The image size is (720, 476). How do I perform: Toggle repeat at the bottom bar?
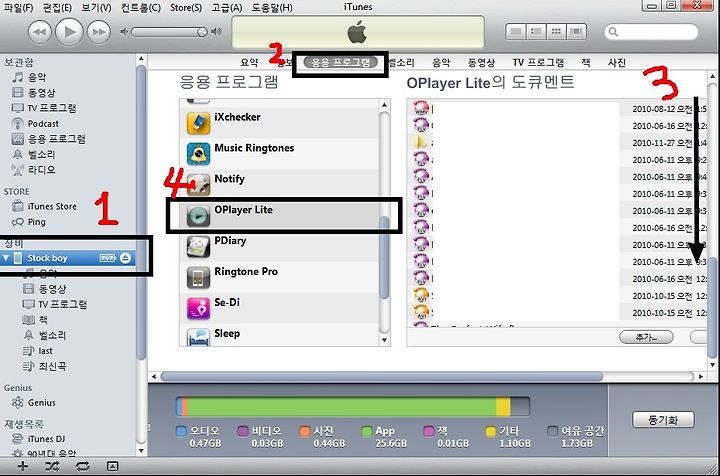pos(83,467)
